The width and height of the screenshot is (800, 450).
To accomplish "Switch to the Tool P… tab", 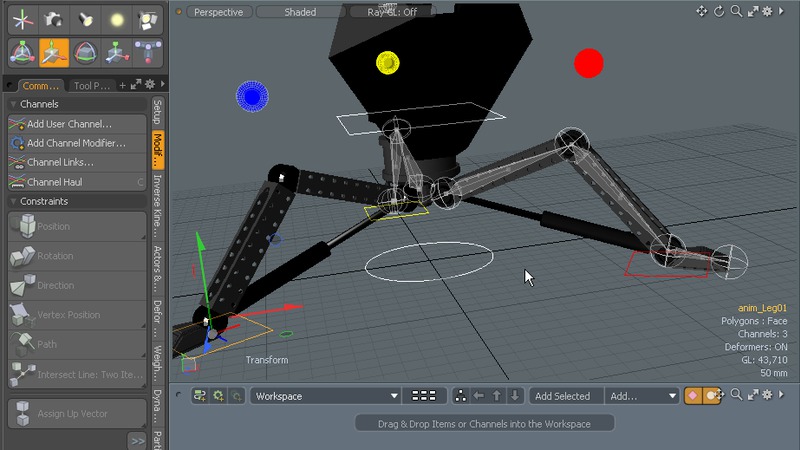I will [91, 86].
